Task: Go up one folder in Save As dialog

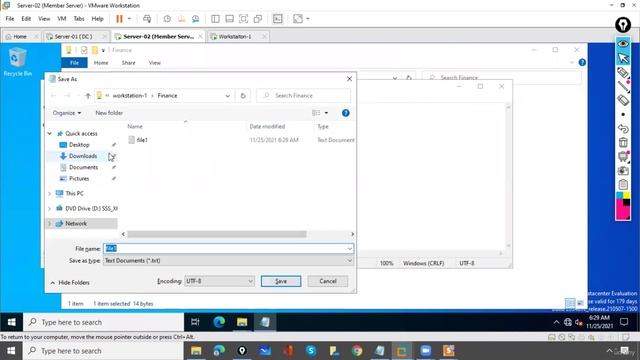Action: 88,96
